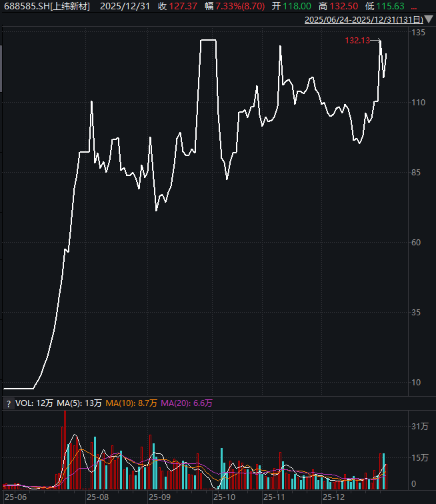Expand the date range dropdown triangle
The image size is (436, 504).
click(x=426, y=20)
